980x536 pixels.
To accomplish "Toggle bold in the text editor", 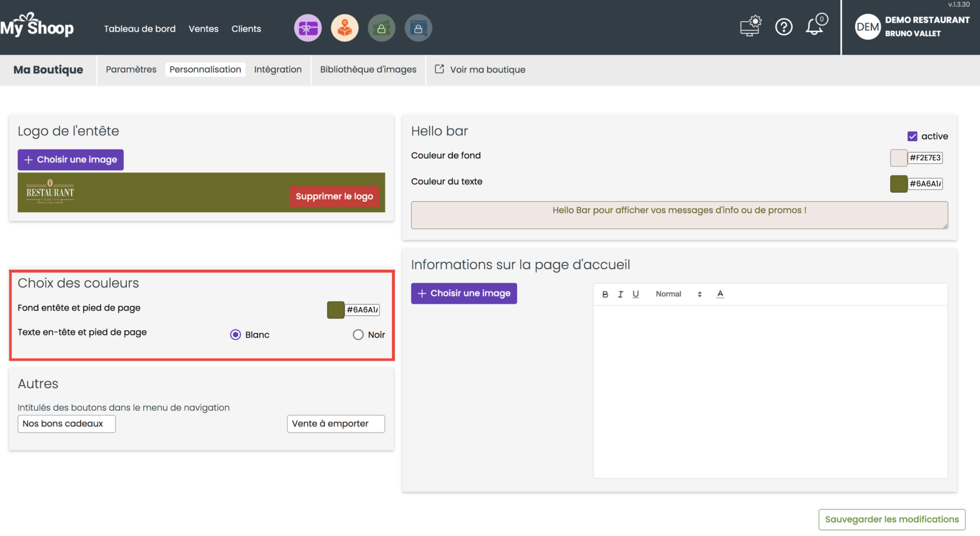I will 605,294.
